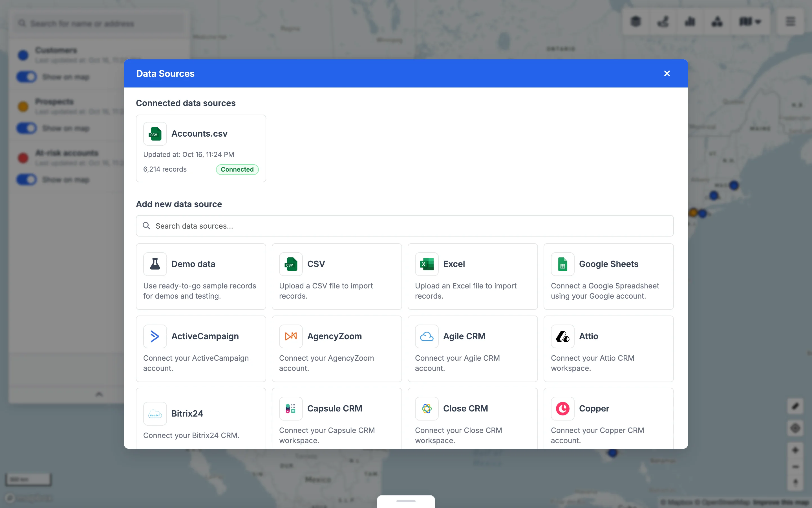Click the Agile CRM cloud icon

[427, 336]
